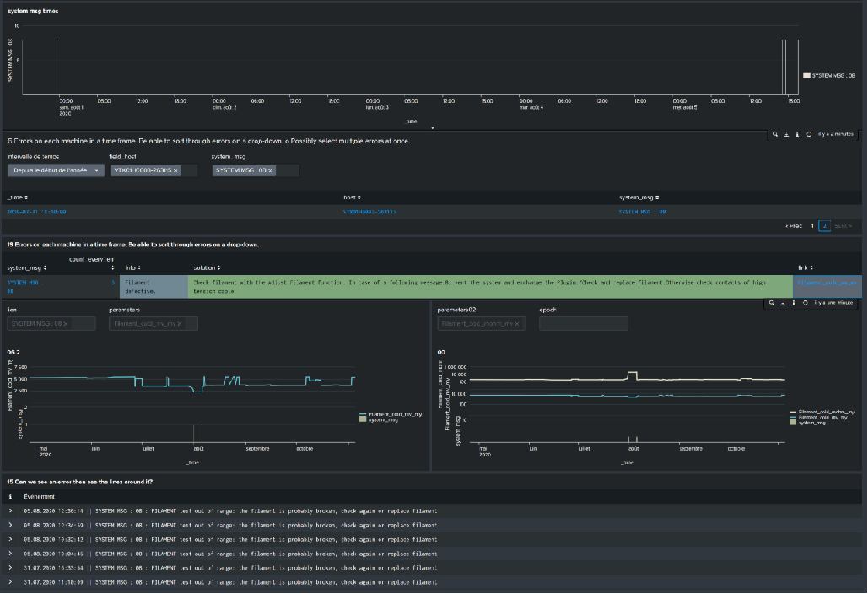Open the Intervalle de temps time range dropdown
The image size is (868, 594).
(54, 170)
